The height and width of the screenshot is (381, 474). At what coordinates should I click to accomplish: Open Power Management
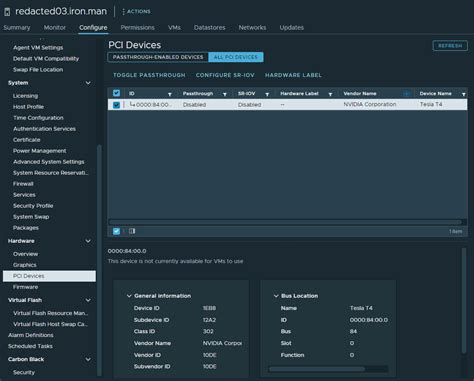(39, 151)
